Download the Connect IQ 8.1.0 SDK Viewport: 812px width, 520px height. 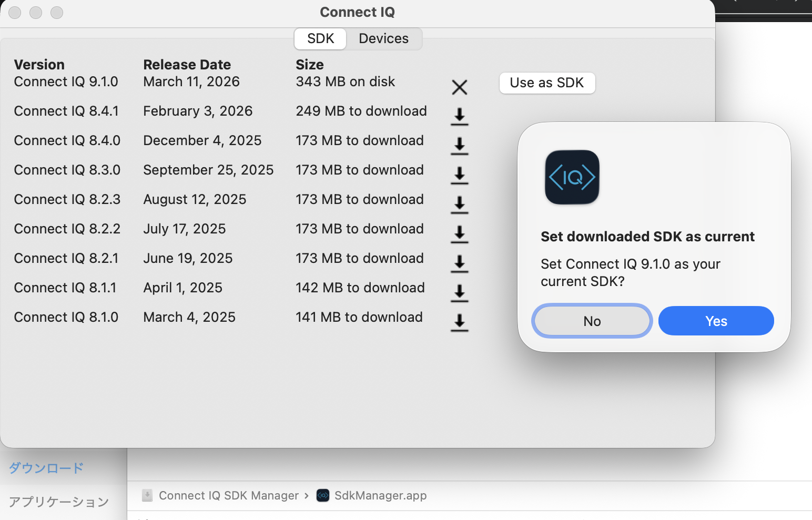click(460, 323)
